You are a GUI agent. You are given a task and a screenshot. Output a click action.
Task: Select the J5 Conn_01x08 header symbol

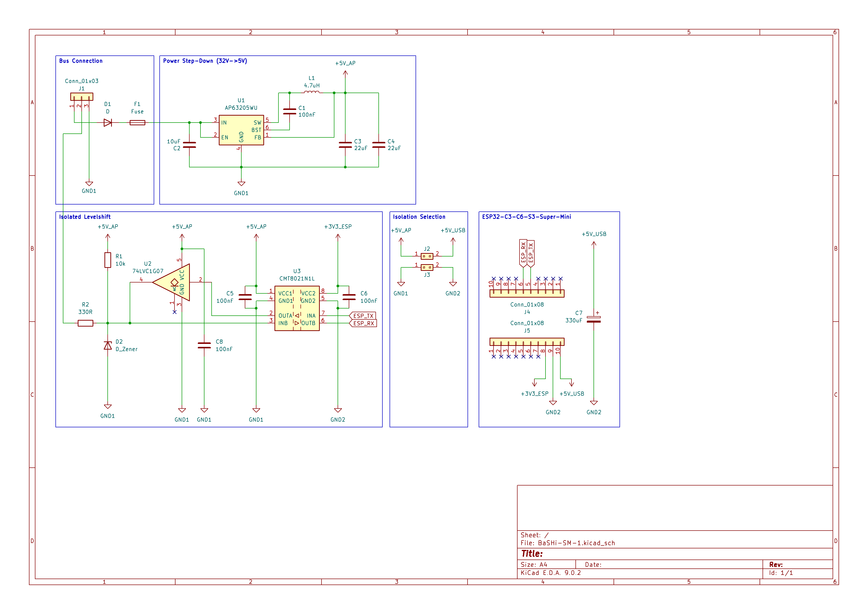tap(527, 342)
